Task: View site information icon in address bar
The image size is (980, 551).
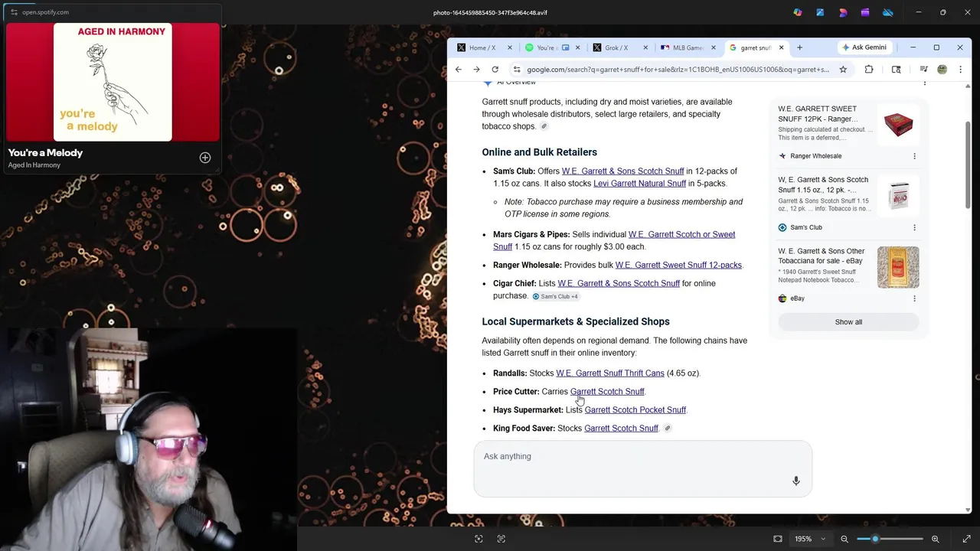Action: point(517,70)
